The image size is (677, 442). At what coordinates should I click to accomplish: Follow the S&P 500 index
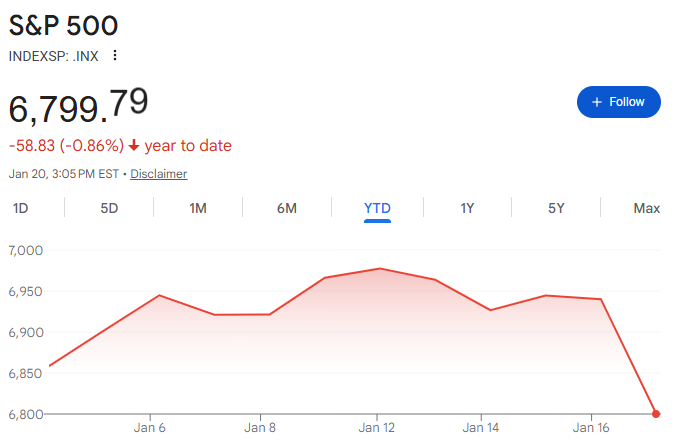618,102
